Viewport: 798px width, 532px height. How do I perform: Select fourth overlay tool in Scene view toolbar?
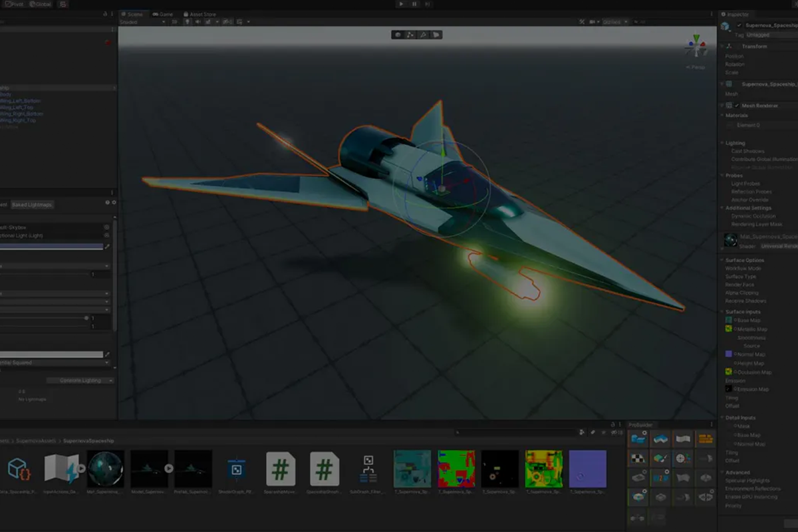(436, 35)
